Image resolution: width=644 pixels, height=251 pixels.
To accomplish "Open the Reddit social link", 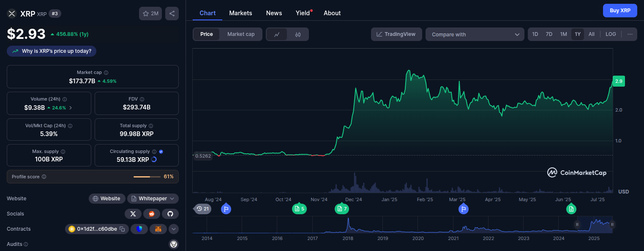I will pos(152,214).
